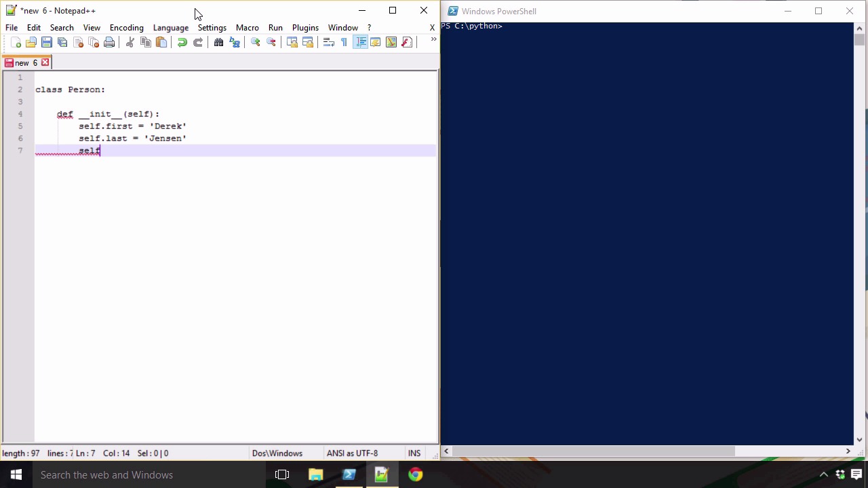Click the PowerShell 'PS C:\python>' prompt

tap(472, 26)
